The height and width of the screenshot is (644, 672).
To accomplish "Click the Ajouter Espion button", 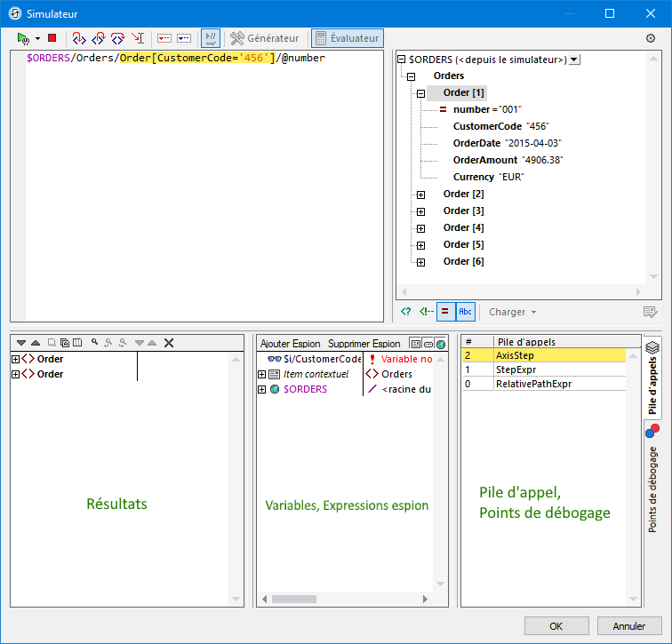I will pyautogui.click(x=290, y=343).
